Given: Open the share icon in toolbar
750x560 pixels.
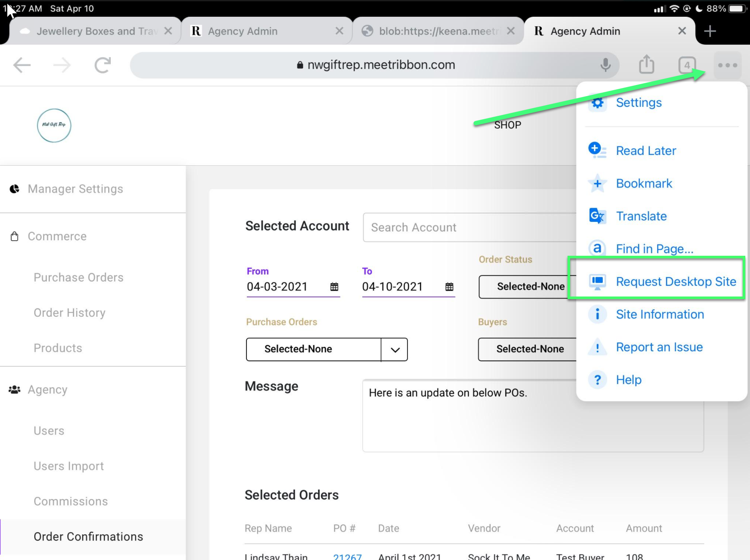Looking at the screenshot, I should click(x=646, y=65).
